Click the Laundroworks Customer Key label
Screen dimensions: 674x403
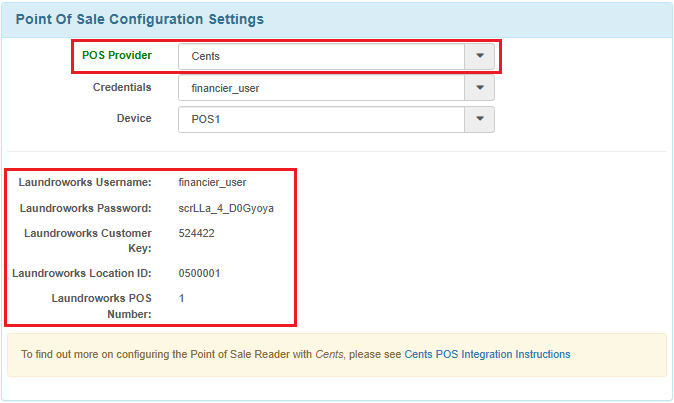pyautogui.click(x=88, y=241)
